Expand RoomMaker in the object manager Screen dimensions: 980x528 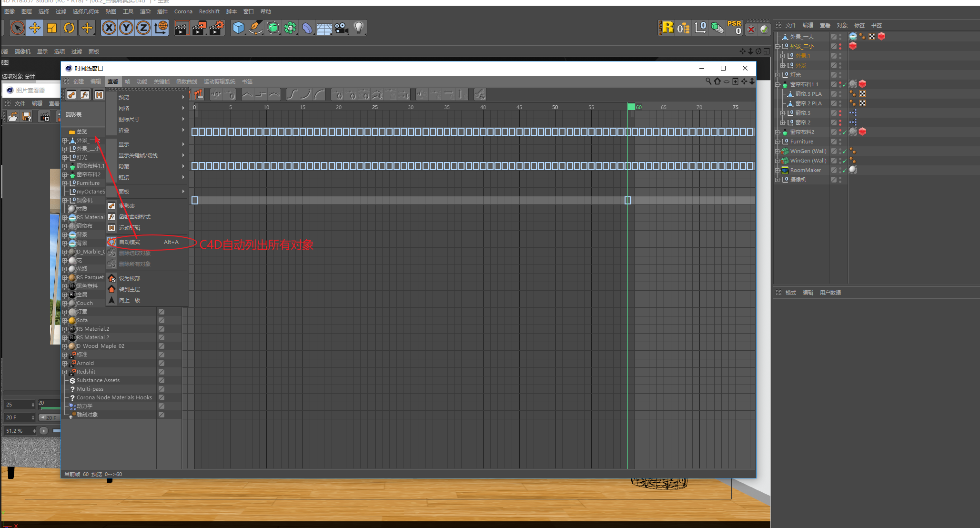click(777, 170)
